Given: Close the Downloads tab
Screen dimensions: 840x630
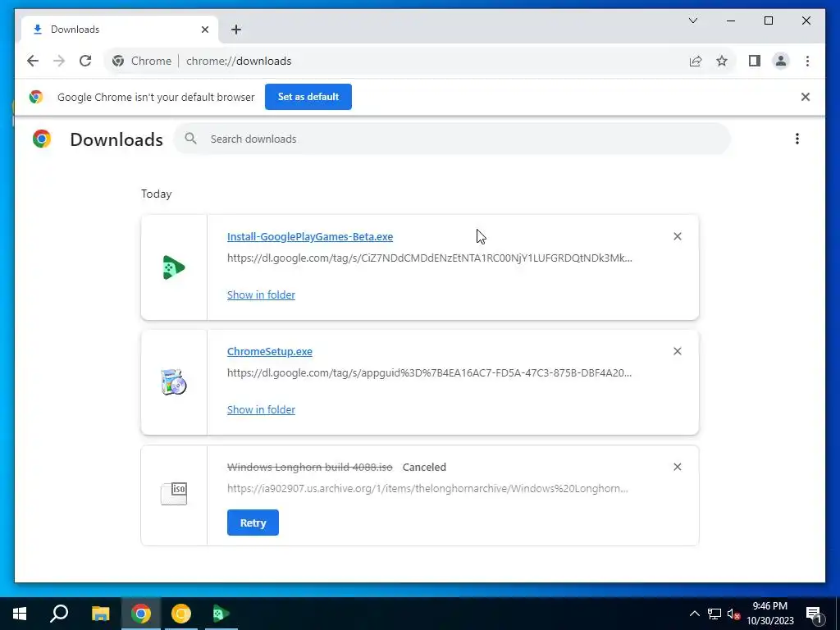Looking at the screenshot, I should point(204,30).
